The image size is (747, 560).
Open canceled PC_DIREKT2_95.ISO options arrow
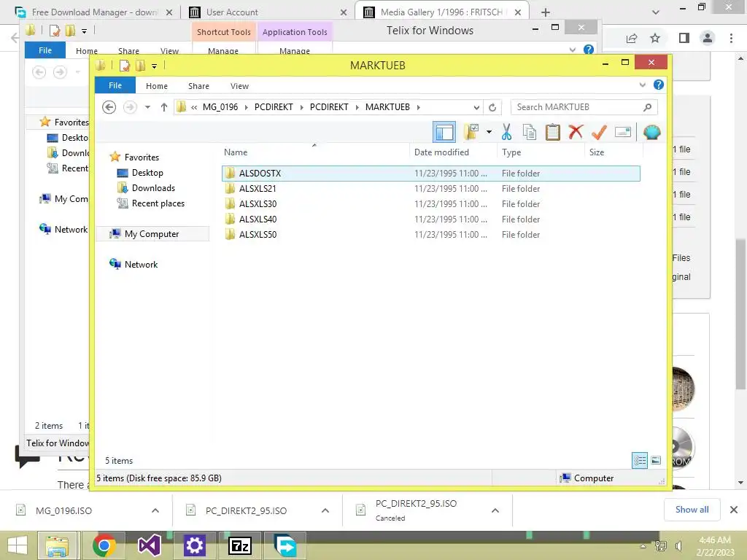(495, 510)
